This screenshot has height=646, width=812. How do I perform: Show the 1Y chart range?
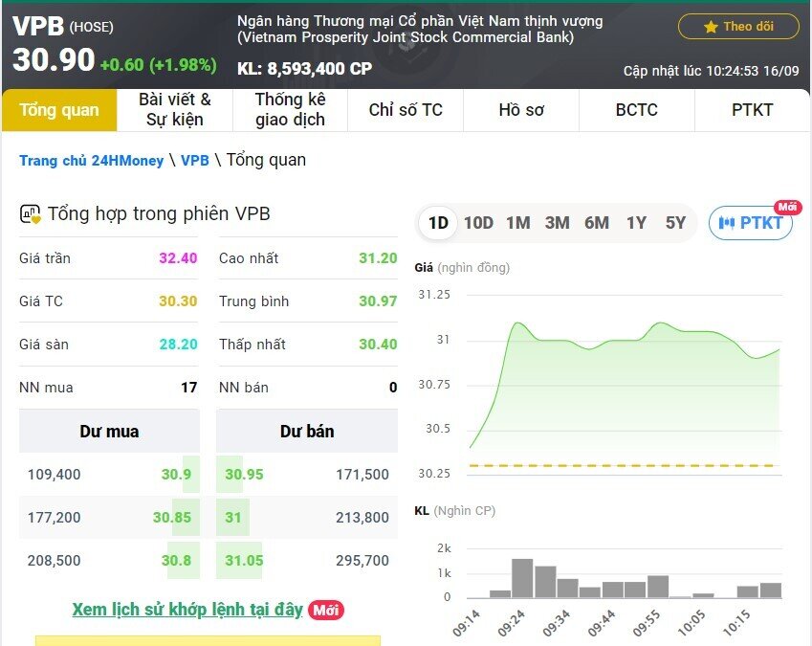pyautogui.click(x=636, y=223)
